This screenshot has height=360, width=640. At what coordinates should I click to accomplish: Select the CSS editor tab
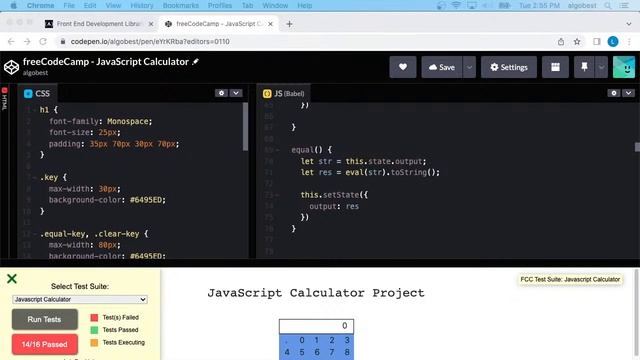click(37, 93)
